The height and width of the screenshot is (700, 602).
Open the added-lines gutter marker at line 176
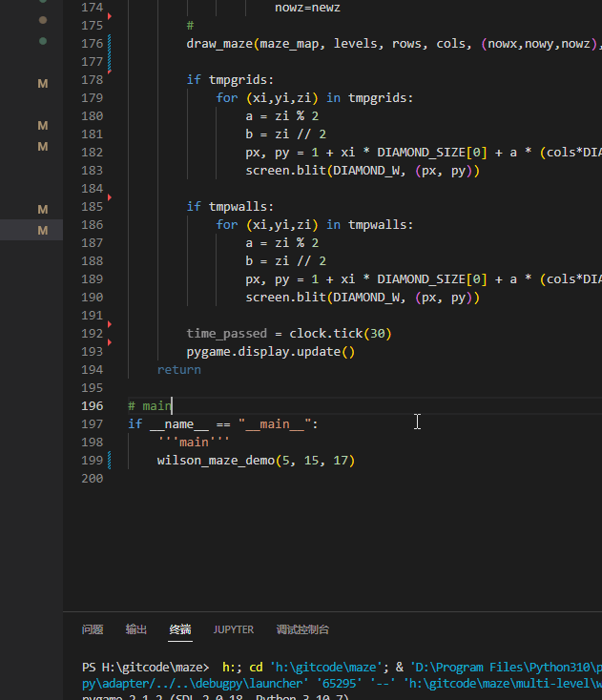110,52
